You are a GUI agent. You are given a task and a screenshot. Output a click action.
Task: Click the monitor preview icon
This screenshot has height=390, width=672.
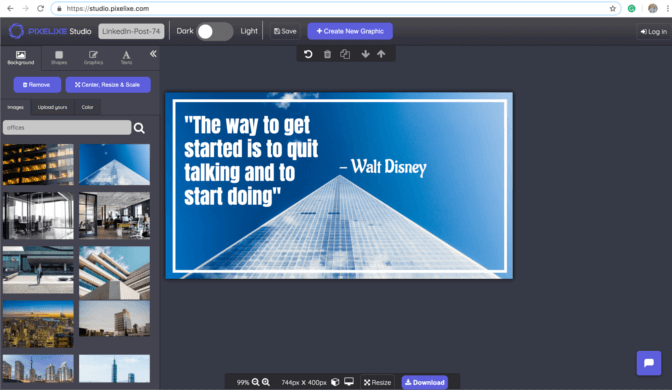[349, 382]
